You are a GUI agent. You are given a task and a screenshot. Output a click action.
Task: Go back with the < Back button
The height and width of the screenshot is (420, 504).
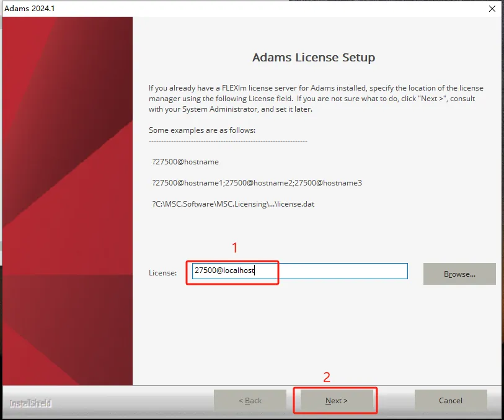coord(250,400)
